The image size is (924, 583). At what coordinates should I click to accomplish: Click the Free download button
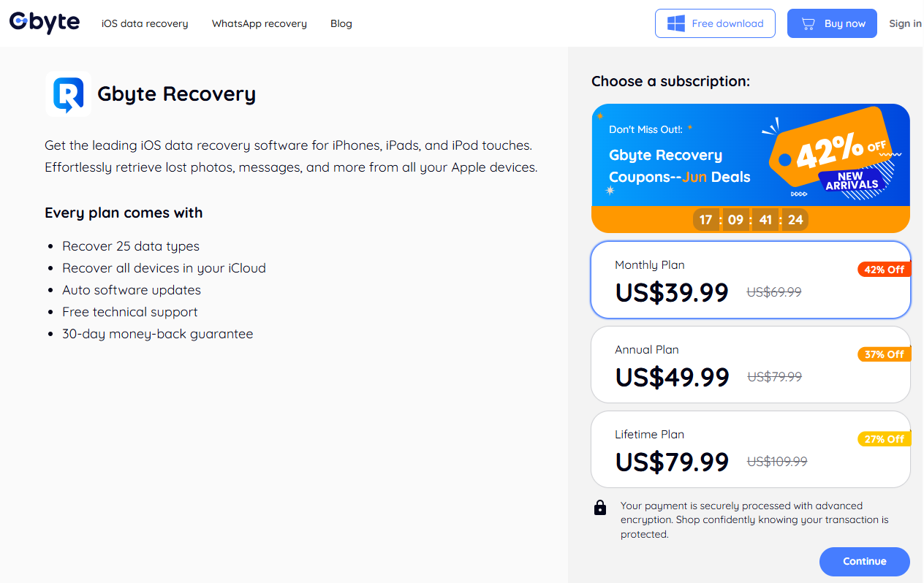click(x=715, y=23)
